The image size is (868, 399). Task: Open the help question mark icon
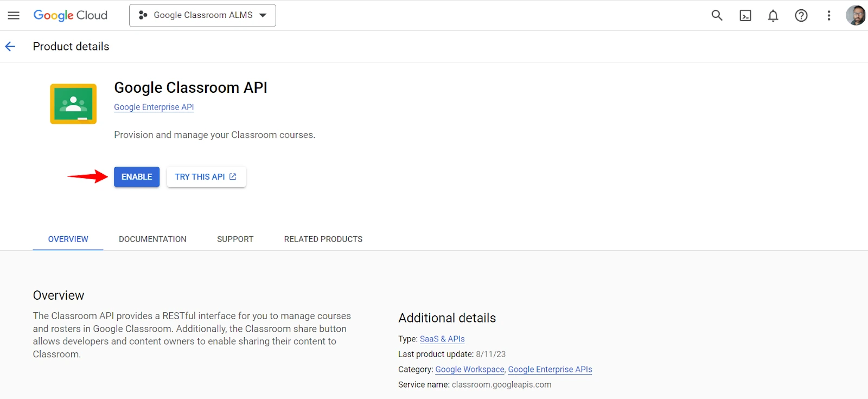801,15
